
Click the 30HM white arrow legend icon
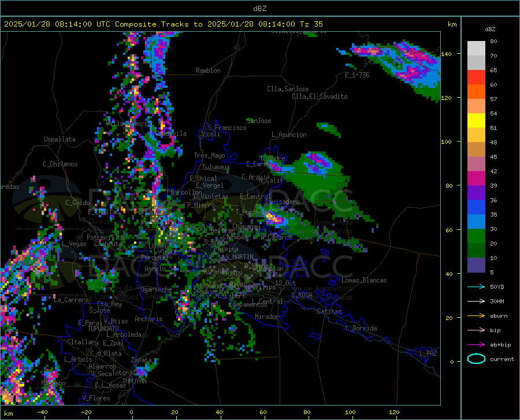(476, 301)
